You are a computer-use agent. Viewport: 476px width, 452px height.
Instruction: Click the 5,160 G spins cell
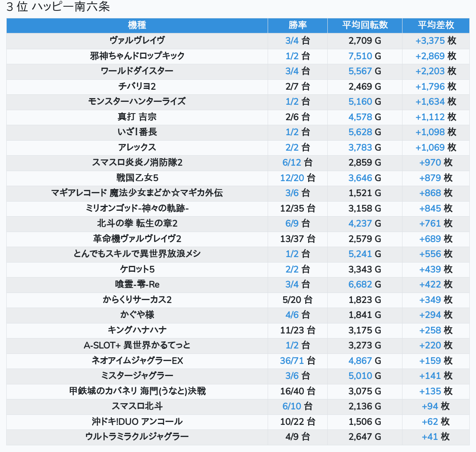pos(365,101)
